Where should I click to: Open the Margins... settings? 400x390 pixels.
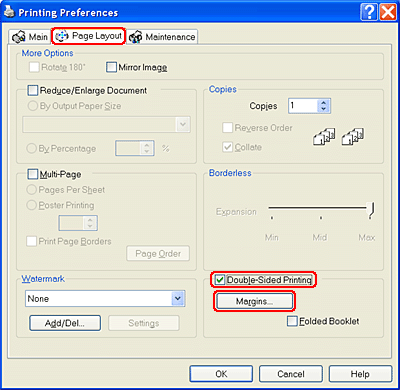(254, 301)
